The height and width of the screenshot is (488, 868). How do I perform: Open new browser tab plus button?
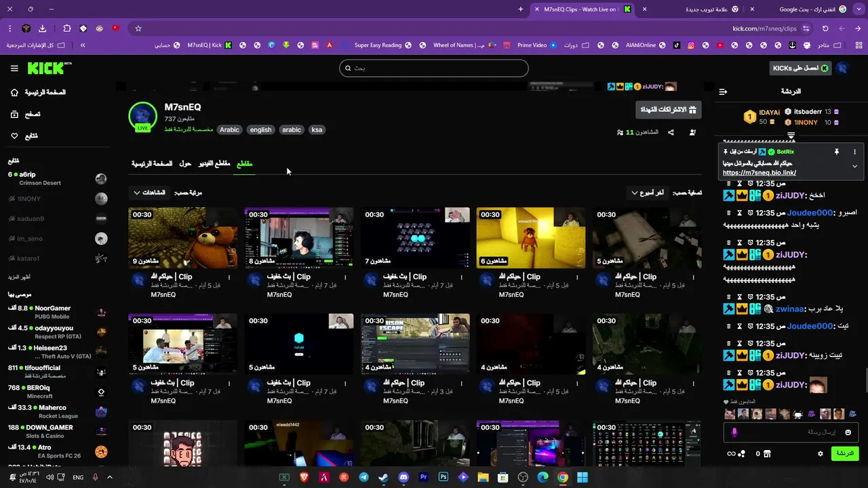(521, 9)
